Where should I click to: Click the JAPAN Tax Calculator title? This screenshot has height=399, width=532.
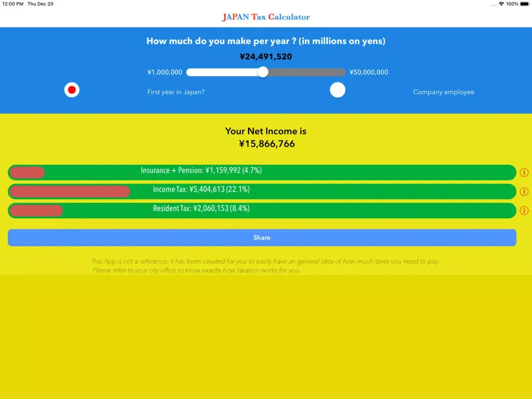[266, 17]
